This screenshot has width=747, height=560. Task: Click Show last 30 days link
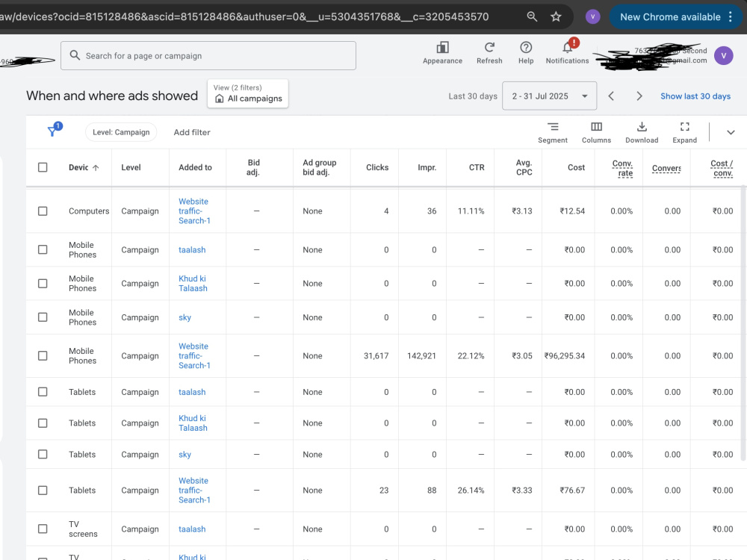pos(695,96)
